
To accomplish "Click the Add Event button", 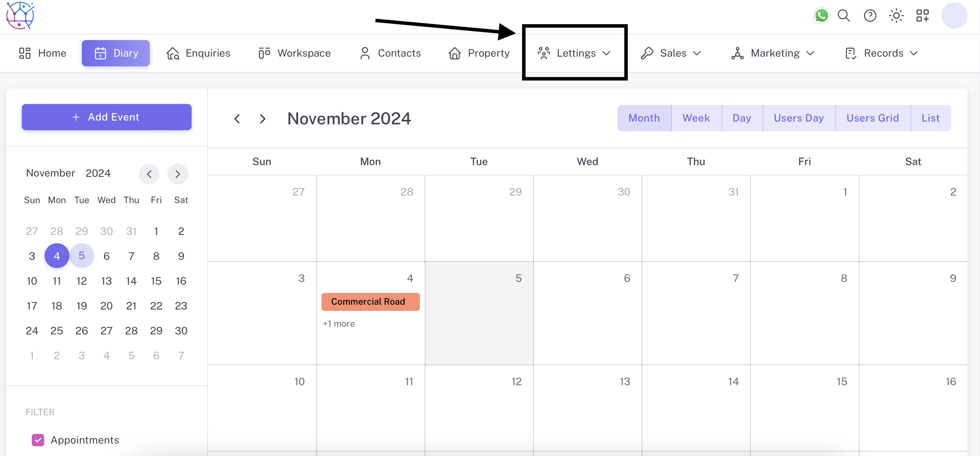I will [106, 117].
